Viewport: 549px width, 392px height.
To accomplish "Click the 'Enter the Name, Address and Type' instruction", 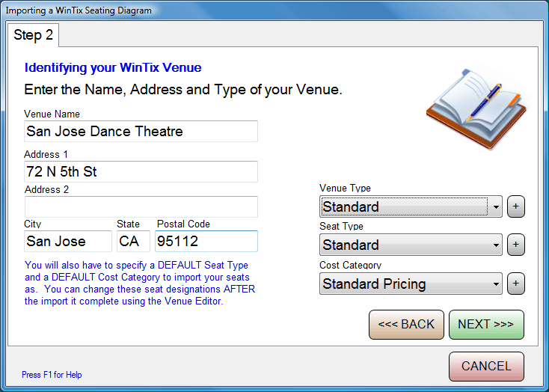I will coord(183,90).
